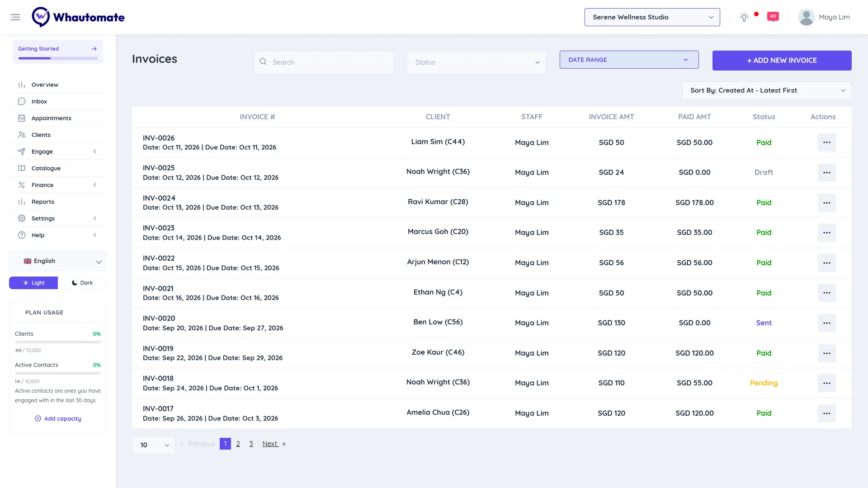Open Sort By Created At dropdown
The image size is (868, 488).
[x=767, y=90]
